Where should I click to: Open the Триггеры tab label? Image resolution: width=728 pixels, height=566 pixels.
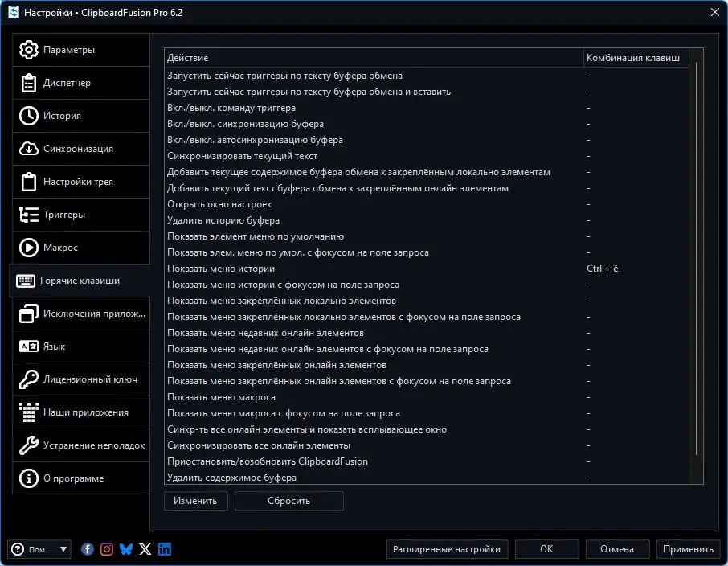point(64,215)
